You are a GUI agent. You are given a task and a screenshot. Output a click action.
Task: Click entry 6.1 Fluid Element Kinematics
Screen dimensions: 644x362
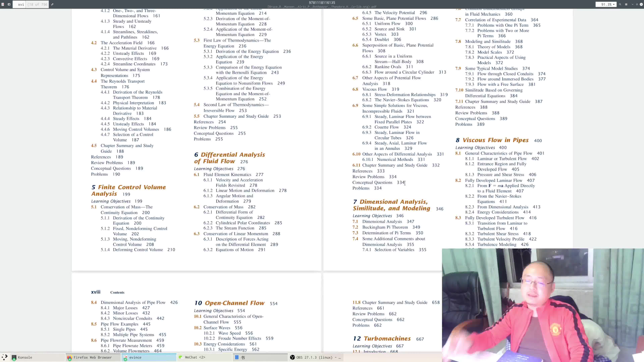point(228,174)
